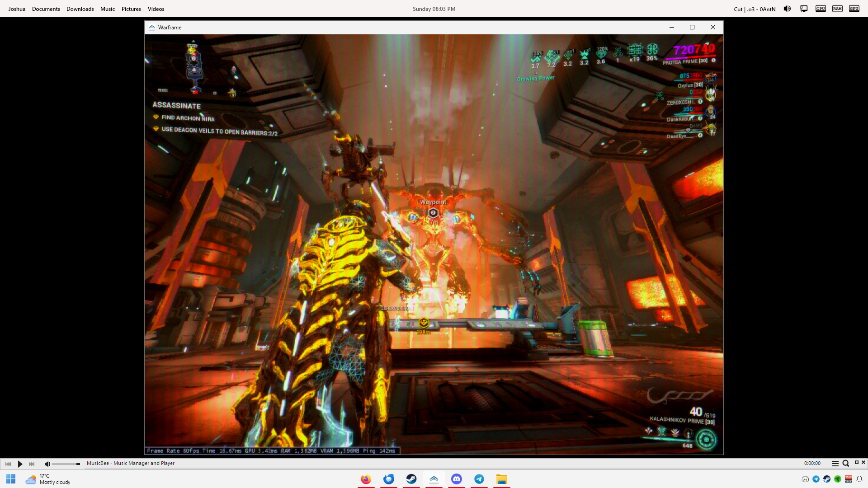
Task: Open the Music shortcut in top bar
Action: [108, 9]
